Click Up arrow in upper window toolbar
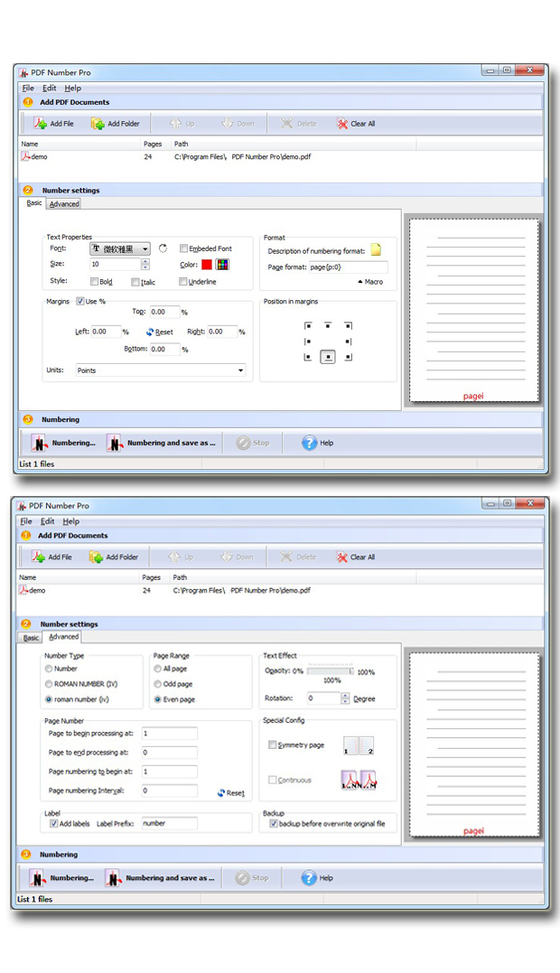This screenshot has width=560, height=973. click(x=175, y=124)
